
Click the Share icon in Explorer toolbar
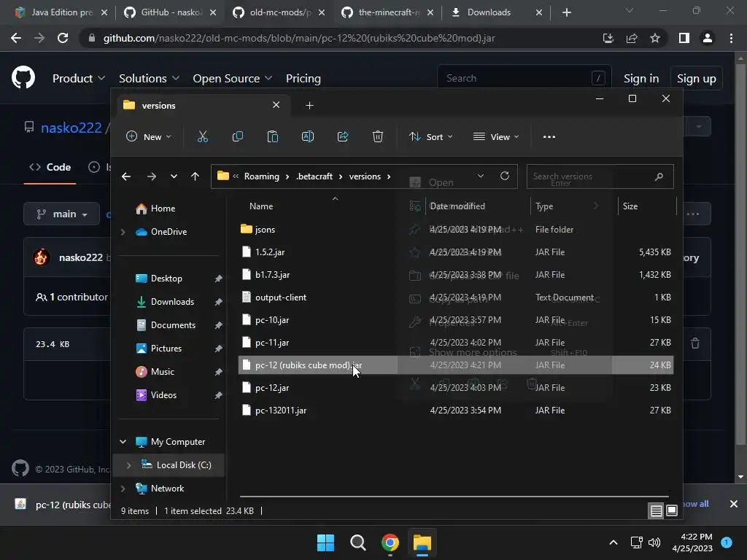click(x=343, y=136)
